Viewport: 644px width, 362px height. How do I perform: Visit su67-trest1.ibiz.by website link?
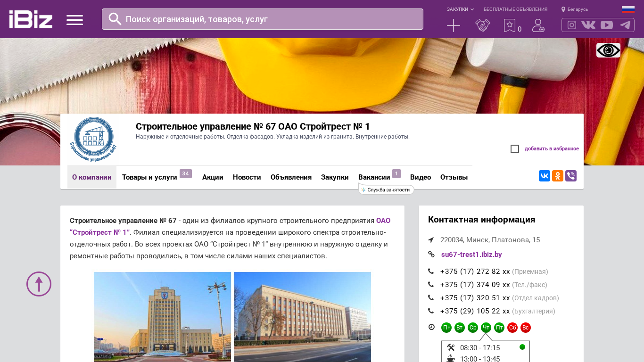[471, 255]
